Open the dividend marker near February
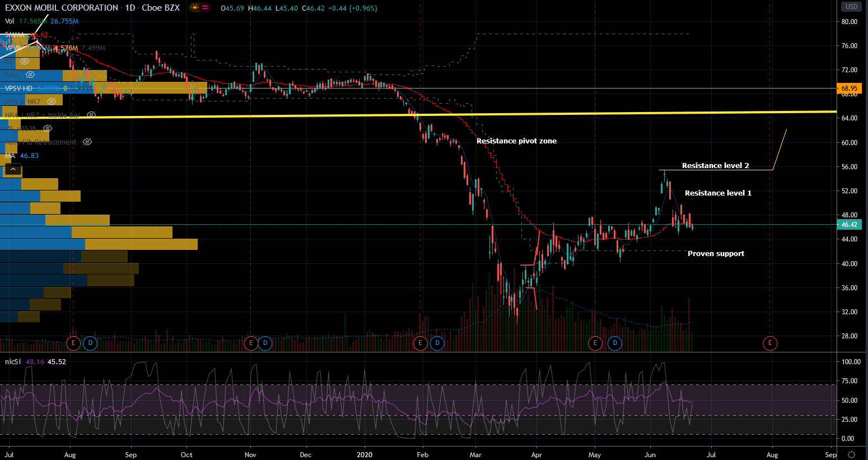The width and height of the screenshot is (868, 460). [437, 342]
